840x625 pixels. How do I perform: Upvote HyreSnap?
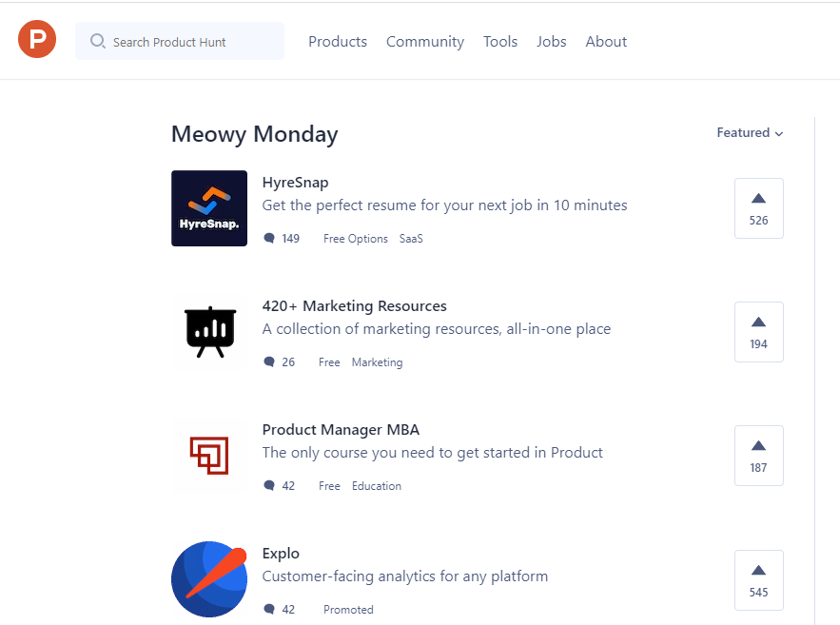(758, 207)
